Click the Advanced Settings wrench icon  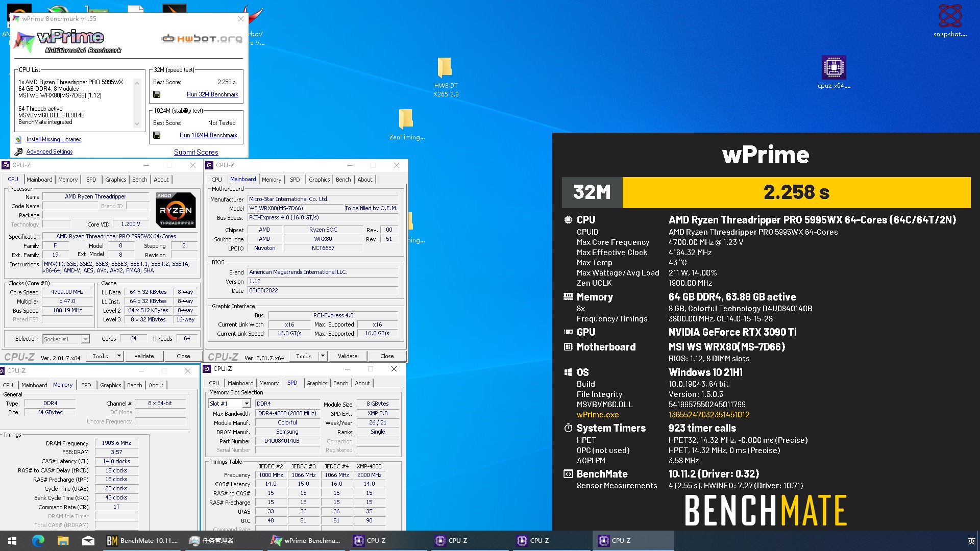click(18, 152)
